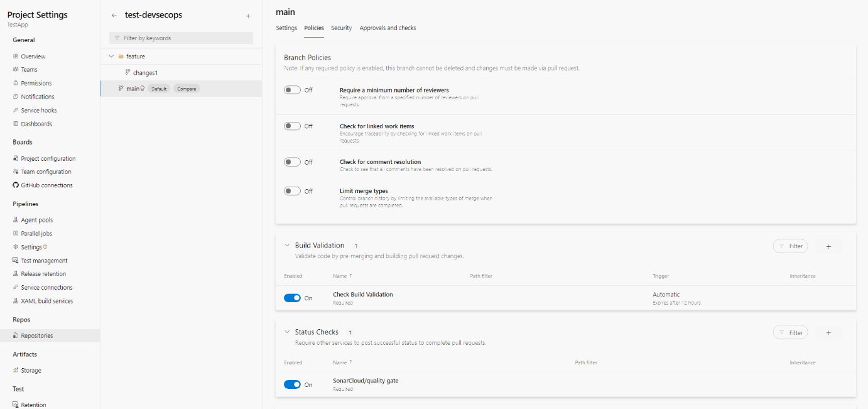
Task: Select the changes1 branch
Action: coord(145,73)
